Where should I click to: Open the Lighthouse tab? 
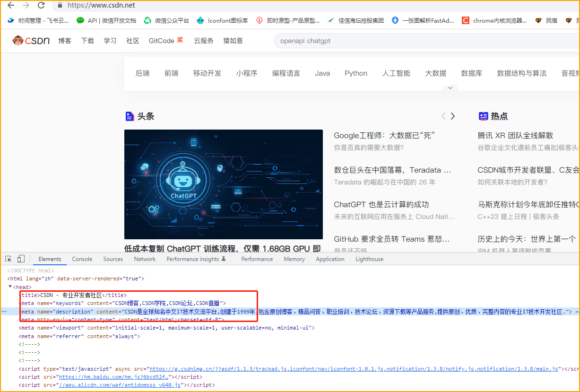[369, 259]
